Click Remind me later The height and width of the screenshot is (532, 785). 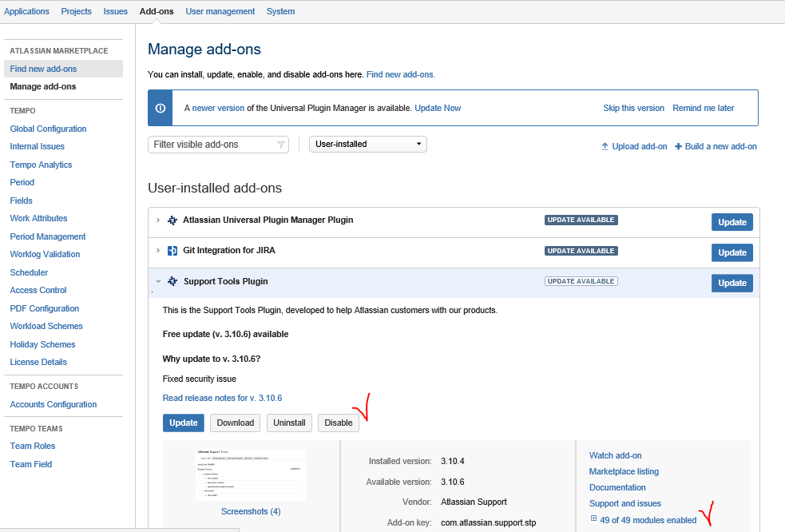click(704, 108)
